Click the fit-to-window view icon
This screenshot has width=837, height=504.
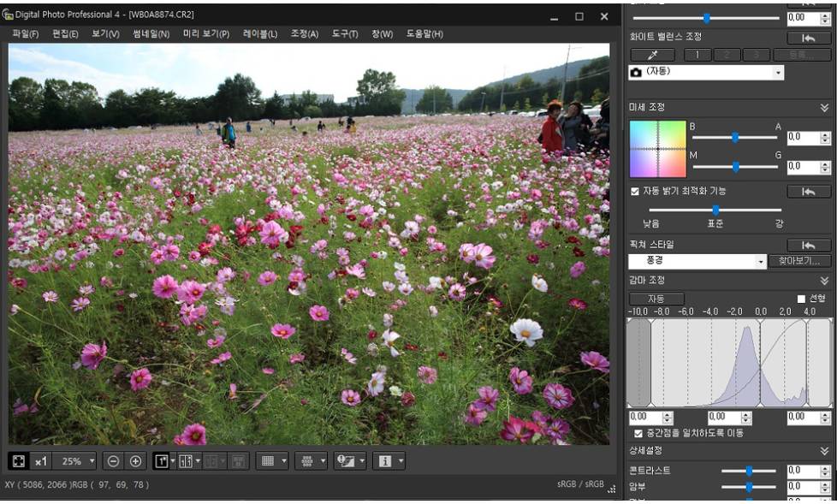click(x=18, y=461)
